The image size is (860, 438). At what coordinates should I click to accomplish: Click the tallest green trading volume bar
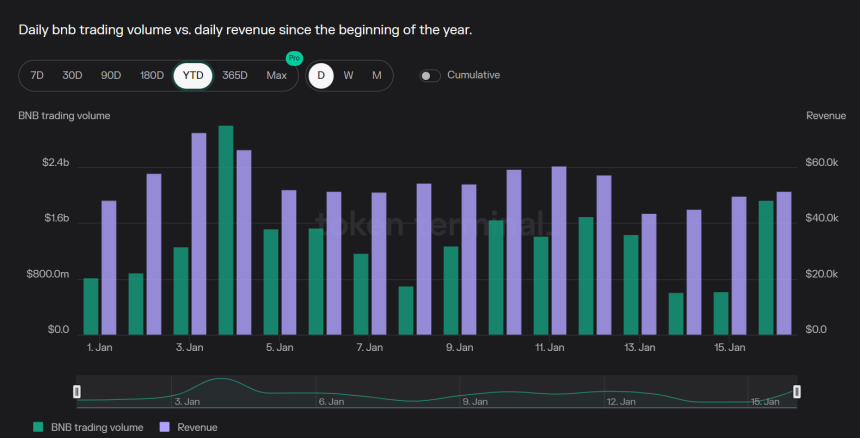(x=226, y=230)
